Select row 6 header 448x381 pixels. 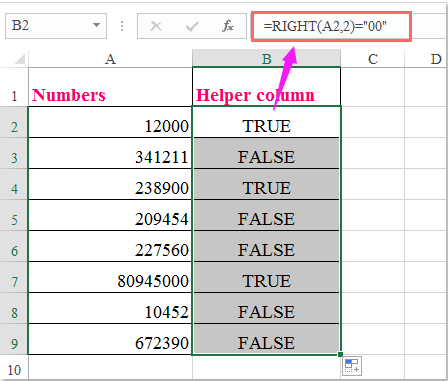pos(14,246)
